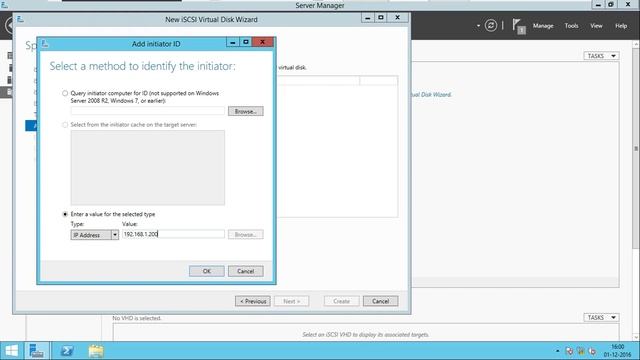
Task: Confirm with OK in Add initiator ID
Action: click(207, 271)
